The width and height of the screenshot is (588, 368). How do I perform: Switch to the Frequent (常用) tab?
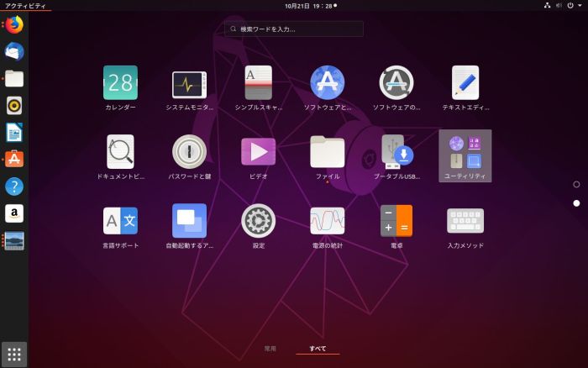click(x=270, y=349)
